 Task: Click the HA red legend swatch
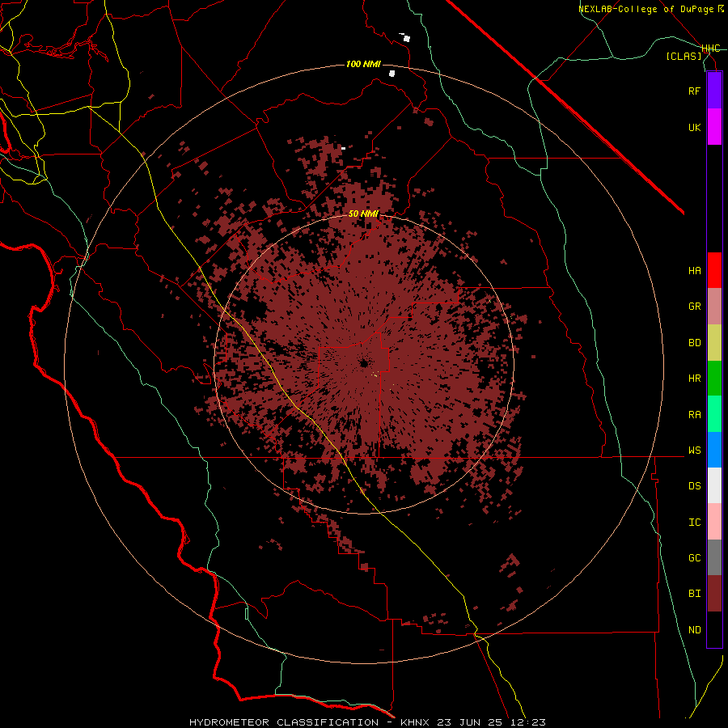point(714,270)
